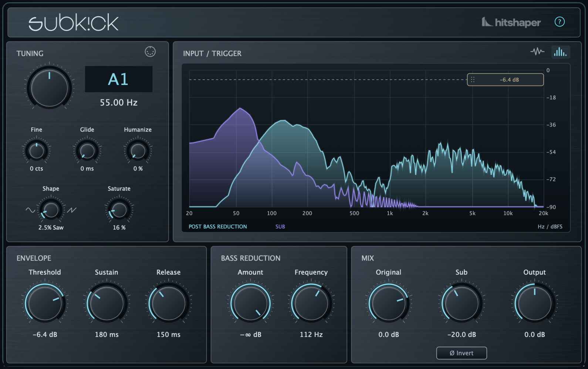Click the Fine tune knob
Viewport: 588px width, 369px height.
point(36,151)
